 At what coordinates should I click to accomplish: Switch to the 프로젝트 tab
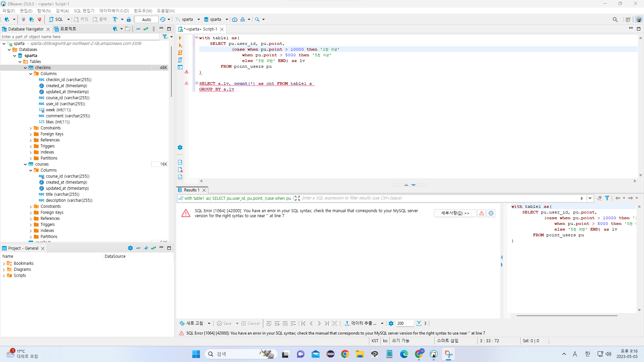(x=65, y=29)
